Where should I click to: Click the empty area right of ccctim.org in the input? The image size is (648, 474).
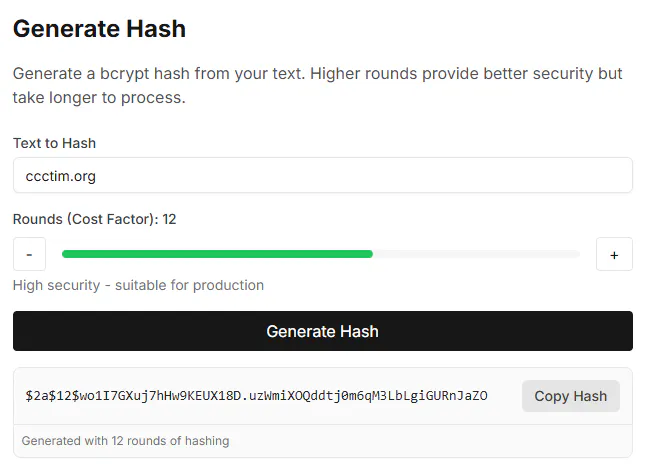364,175
